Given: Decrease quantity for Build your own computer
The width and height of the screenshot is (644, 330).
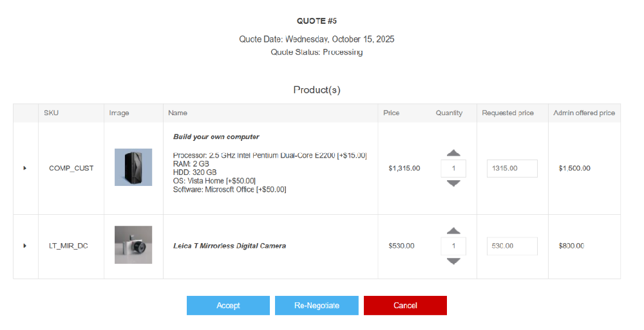Looking at the screenshot, I should (453, 183).
